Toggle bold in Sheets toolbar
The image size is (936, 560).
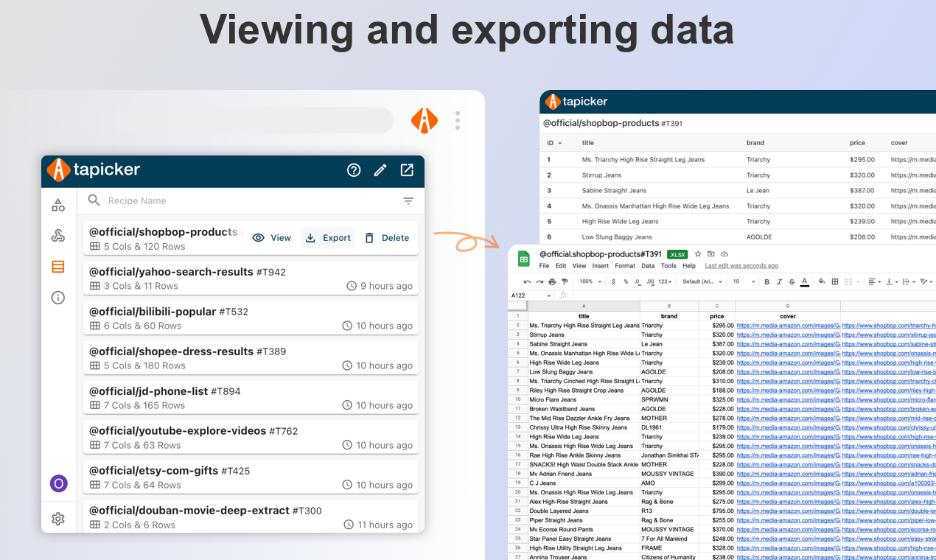click(x=766, y=281)
